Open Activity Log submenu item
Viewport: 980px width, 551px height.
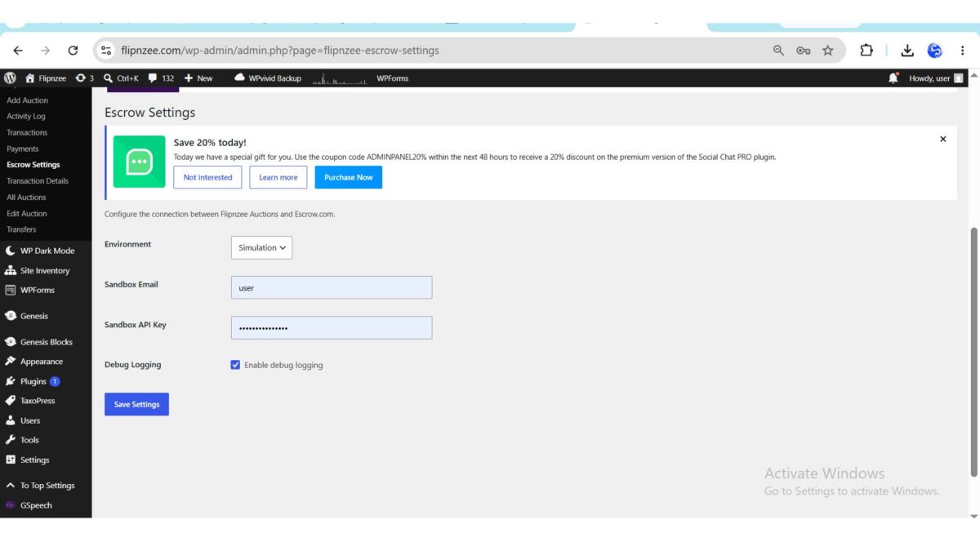point(26,116)
